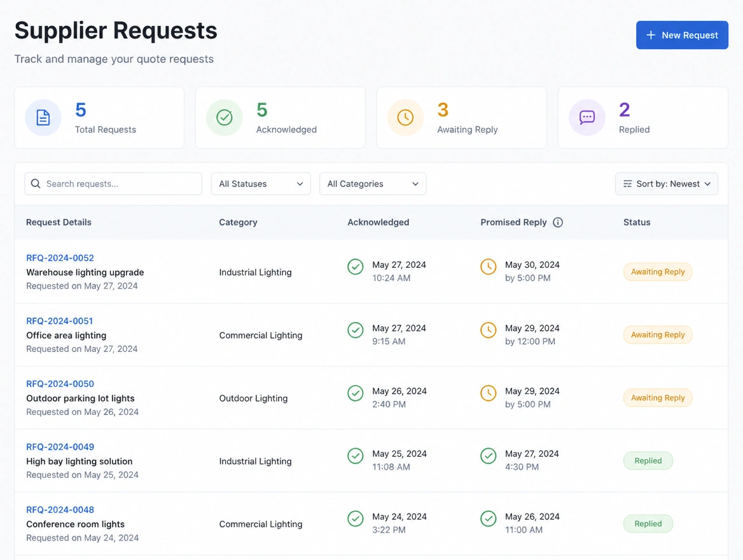Click the purple Replied chat bubble icon
743x560 pixels.
click(x=587, y=118)
